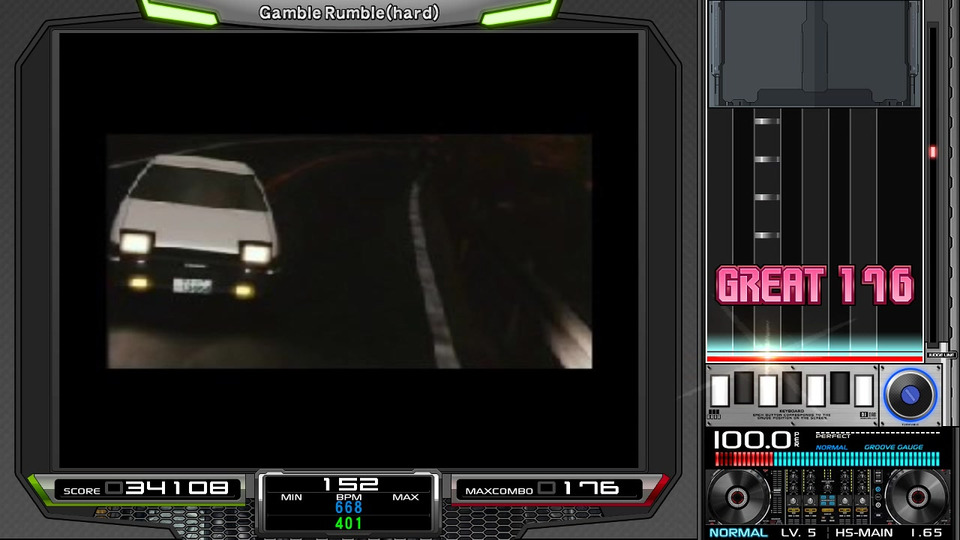The image size is (960, 540).
Task: Click the gauge percentage '100.0'
Action: click(752, 440)
